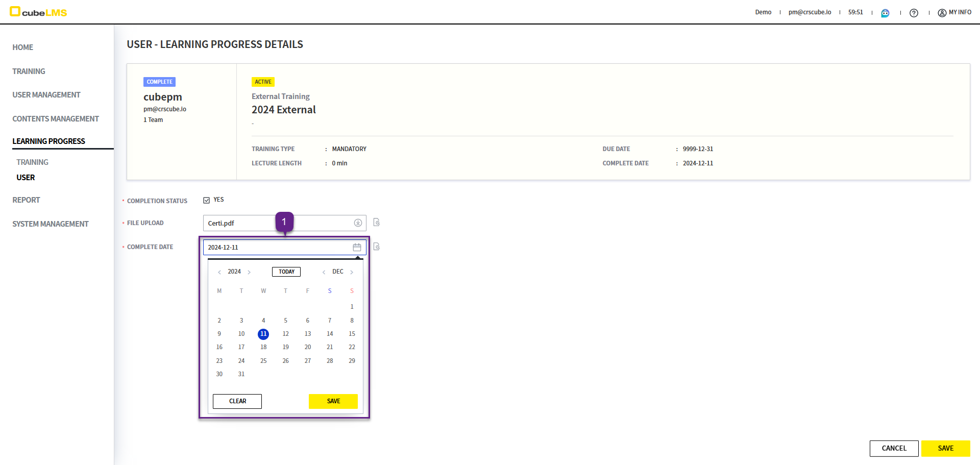Select December 25 in the calendar
The width and height of the screenshot is (980, 465).
point(263,361)
